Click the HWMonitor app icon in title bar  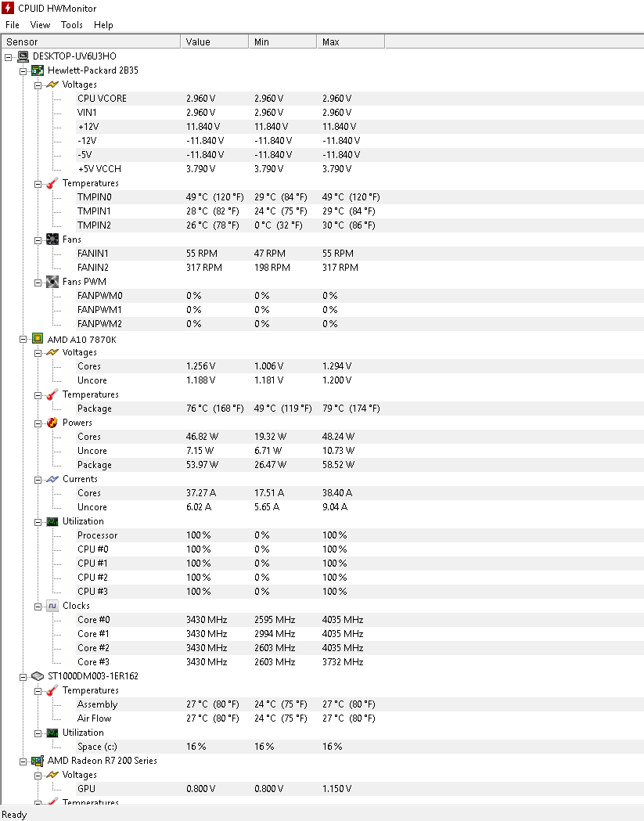[x=9, y=9]
